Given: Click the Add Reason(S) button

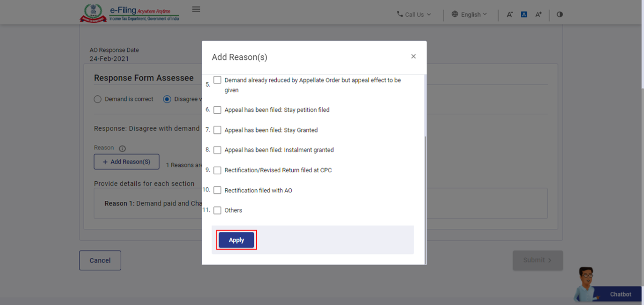Looking at the screenshot, I should (127, 162).
